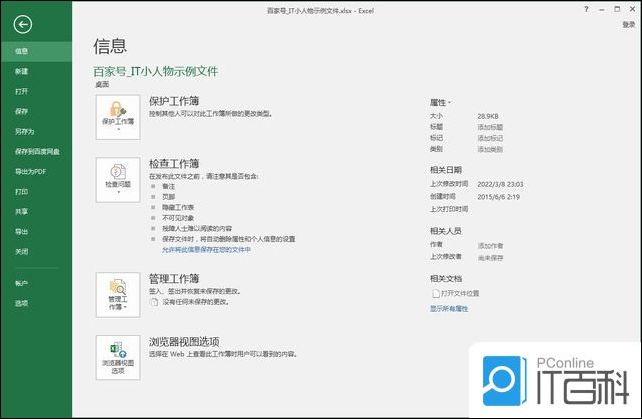642x419 pixels.
Task: Expand the 属性 properties dropdown
Action: point(440,102)
